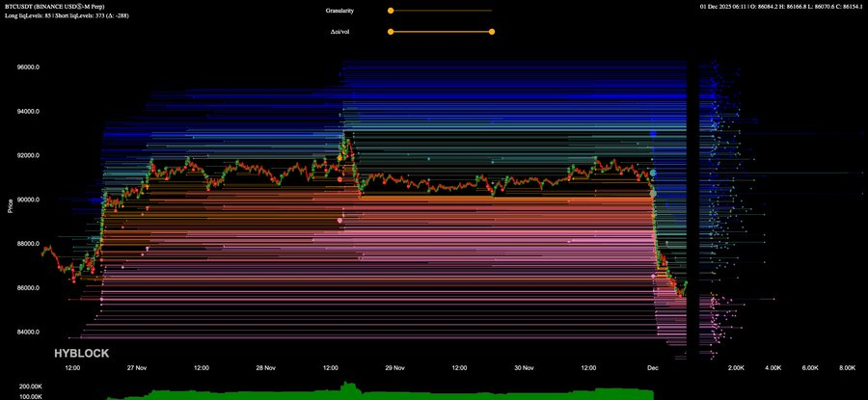Click the '01 Dec 2025 06:11' OHLC readout
Screen dimensions: 868x400
click(782, 7)
